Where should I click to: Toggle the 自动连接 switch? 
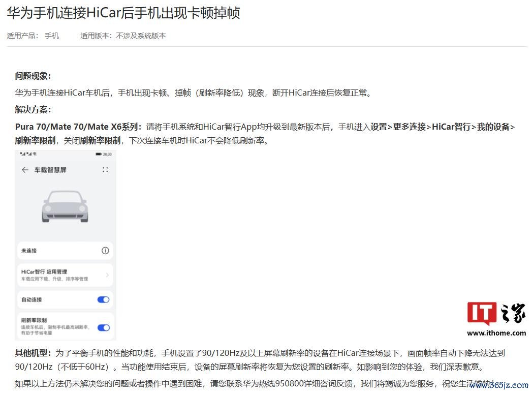pyautogui.click(x=103, y=299)
